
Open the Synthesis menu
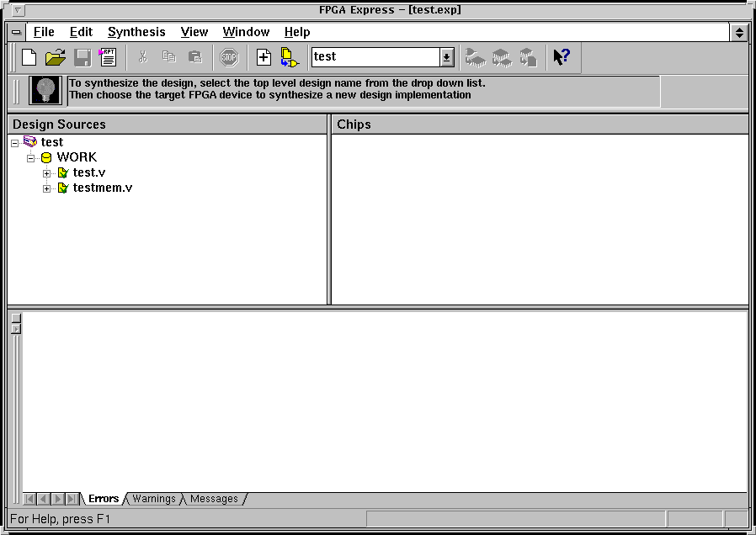pos(136,32)
